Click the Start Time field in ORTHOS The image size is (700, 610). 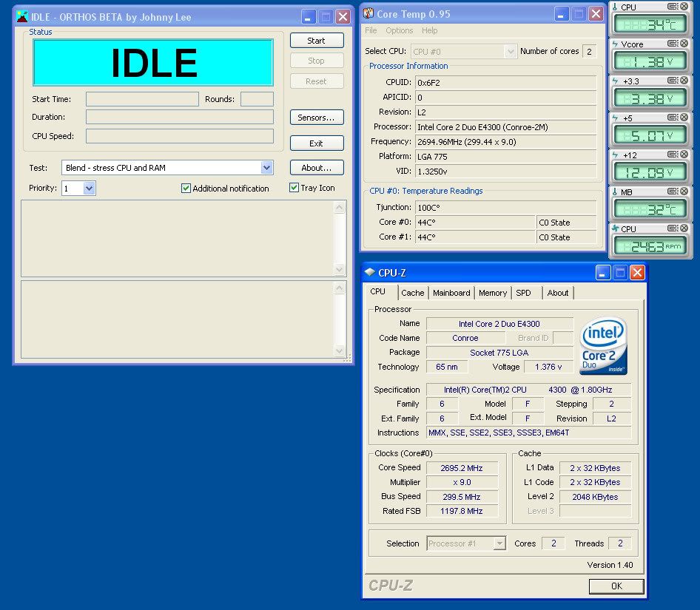pos(142,99)
